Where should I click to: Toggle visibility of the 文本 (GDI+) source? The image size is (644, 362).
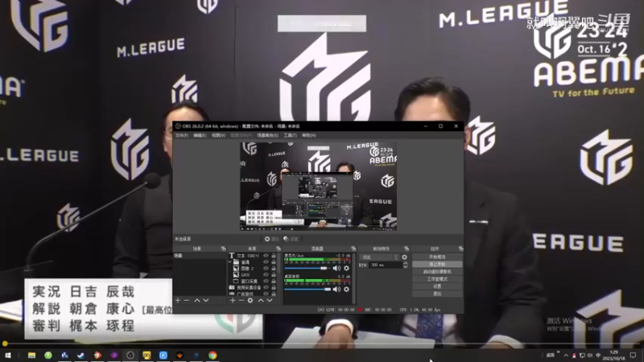tap(266, 256)
